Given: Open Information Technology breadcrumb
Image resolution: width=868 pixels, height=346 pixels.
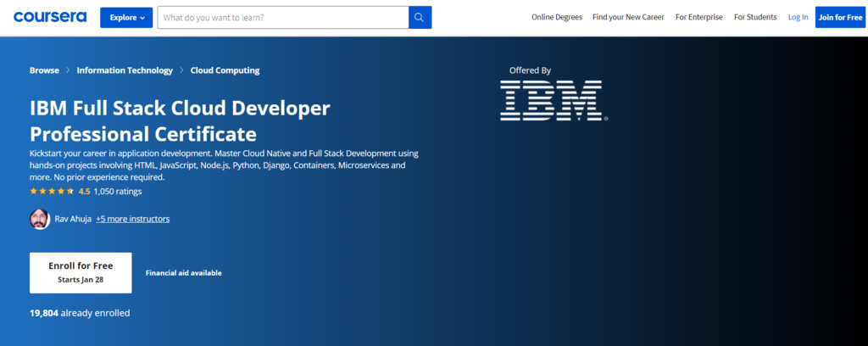Looking at the screenshot, I should 125,70.
